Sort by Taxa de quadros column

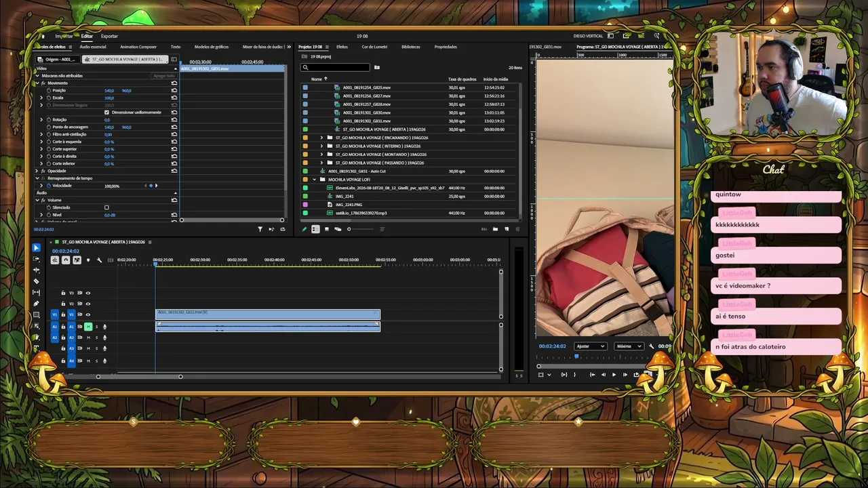462,79
